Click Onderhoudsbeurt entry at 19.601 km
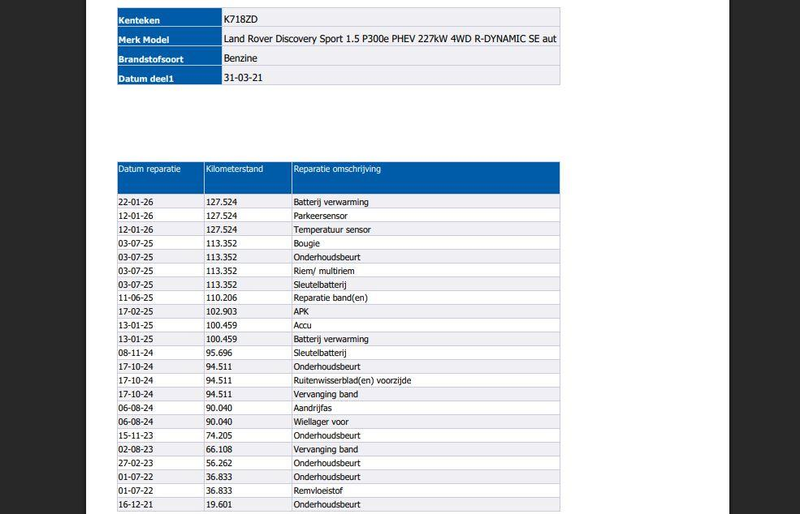800x514 pixels. (x=327, y=504)
